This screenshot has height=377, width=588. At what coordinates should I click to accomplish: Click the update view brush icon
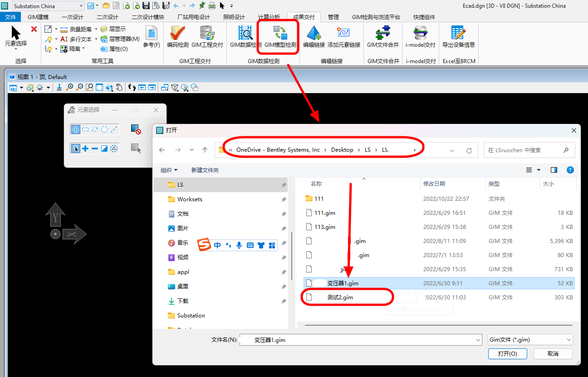(x=59, y=87)
